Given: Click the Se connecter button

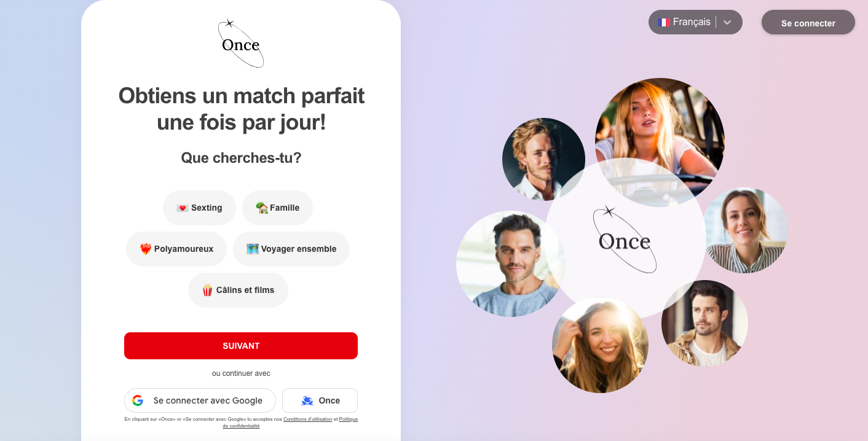Looking at the screenshot, I should coord(808,23).
